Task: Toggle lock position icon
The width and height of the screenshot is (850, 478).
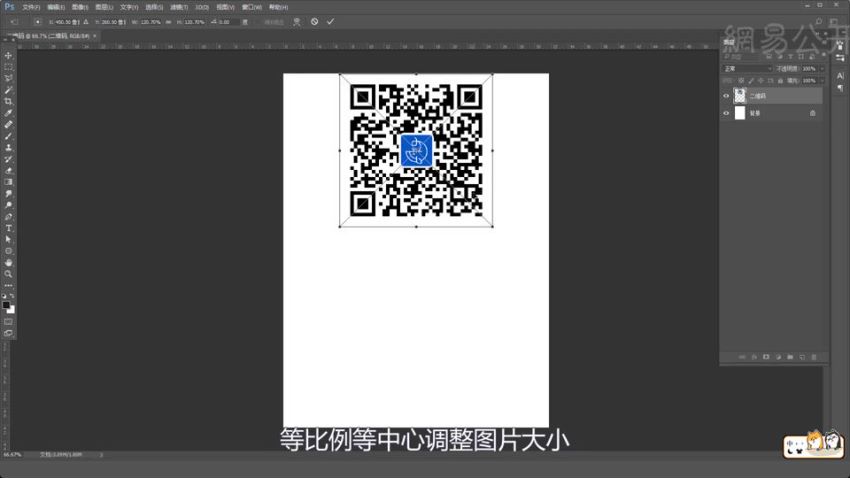Action: (x=761, y=81)
